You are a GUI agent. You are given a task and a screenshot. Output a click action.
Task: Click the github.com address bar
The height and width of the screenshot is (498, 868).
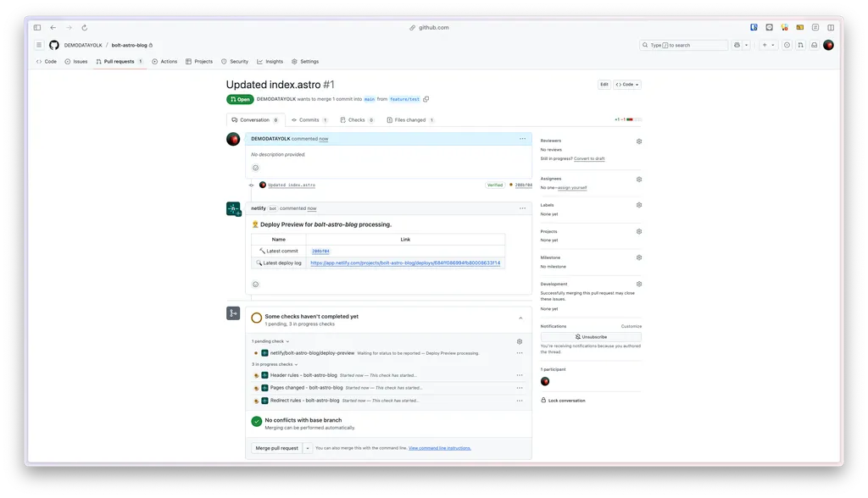(x=430, y=27)
